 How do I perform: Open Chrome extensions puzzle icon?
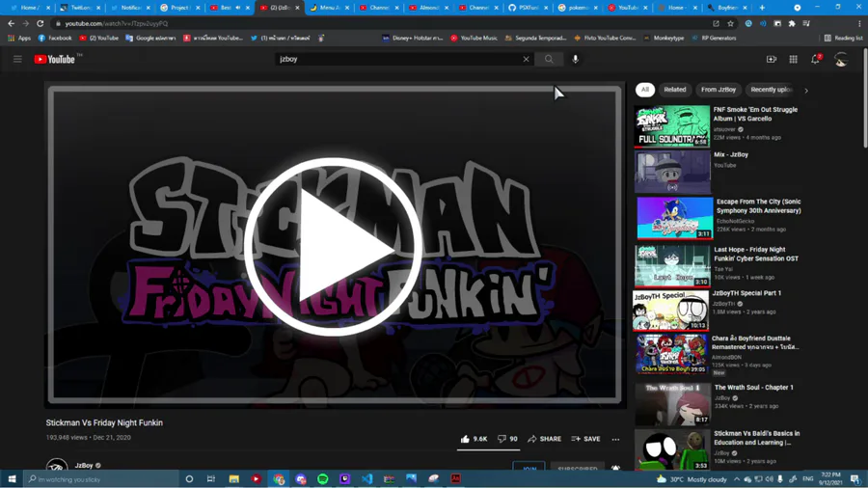(792, 23)
